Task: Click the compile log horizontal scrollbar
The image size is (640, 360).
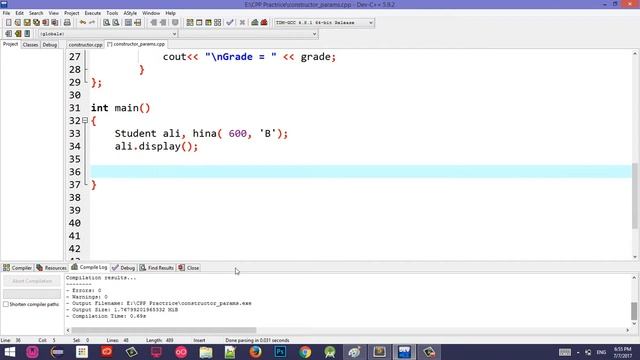Action: click(x=164, y=330)
